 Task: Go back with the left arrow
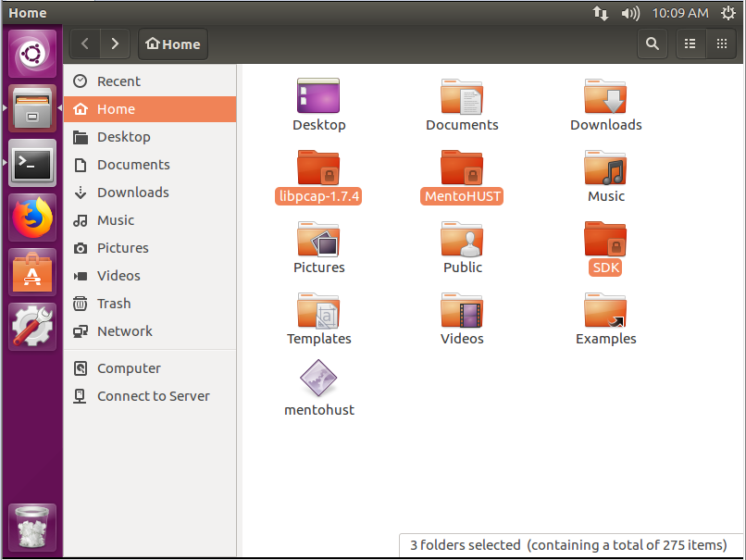85,44
